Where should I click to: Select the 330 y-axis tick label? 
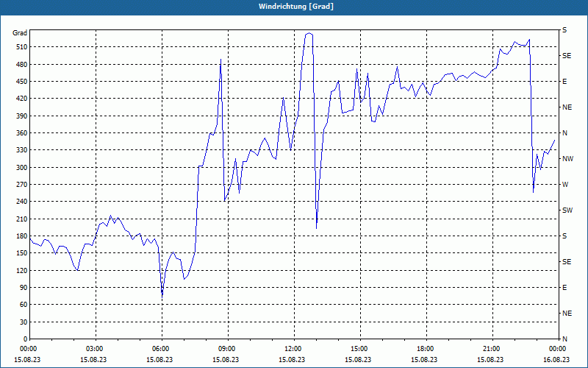[21, 150]
